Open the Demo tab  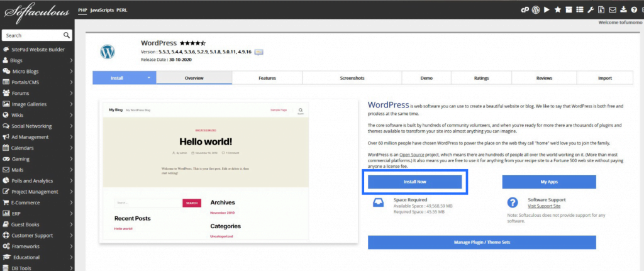pyautogui.click(x=426, y=77)
